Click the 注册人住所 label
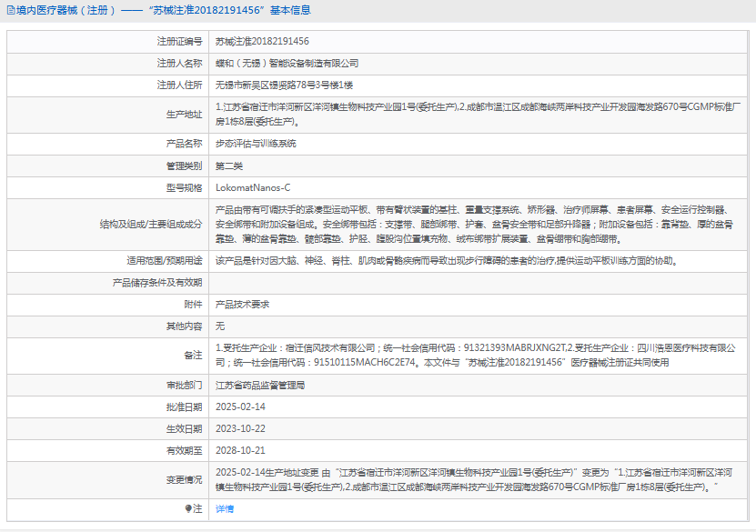This screenshot has height=532, width=756. [179, 85]
